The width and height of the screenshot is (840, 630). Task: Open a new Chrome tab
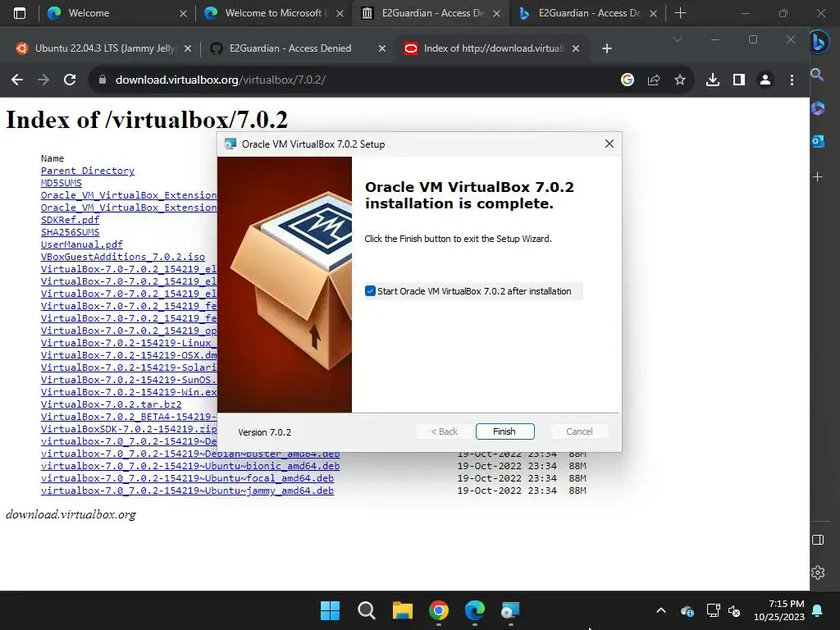click(607, 48)
